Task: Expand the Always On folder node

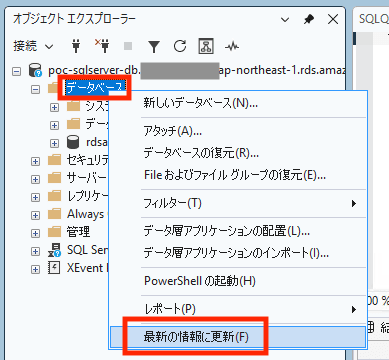Action: click(35, 215)
